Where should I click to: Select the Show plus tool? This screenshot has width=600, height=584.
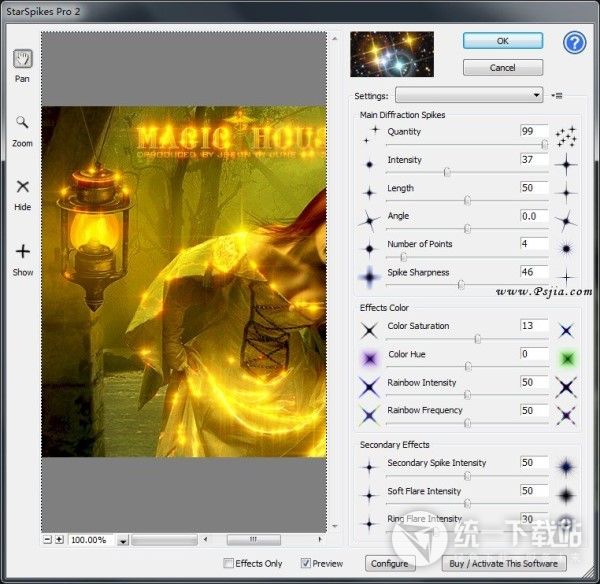[23, 251]
